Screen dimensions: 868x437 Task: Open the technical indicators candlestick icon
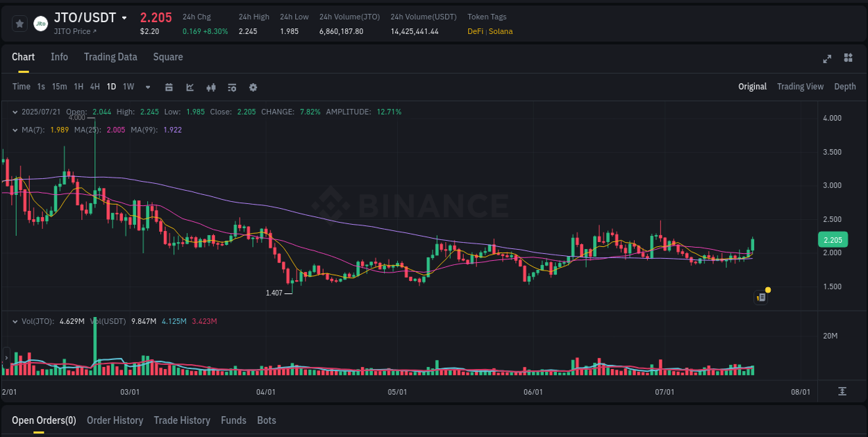point(210,87)
